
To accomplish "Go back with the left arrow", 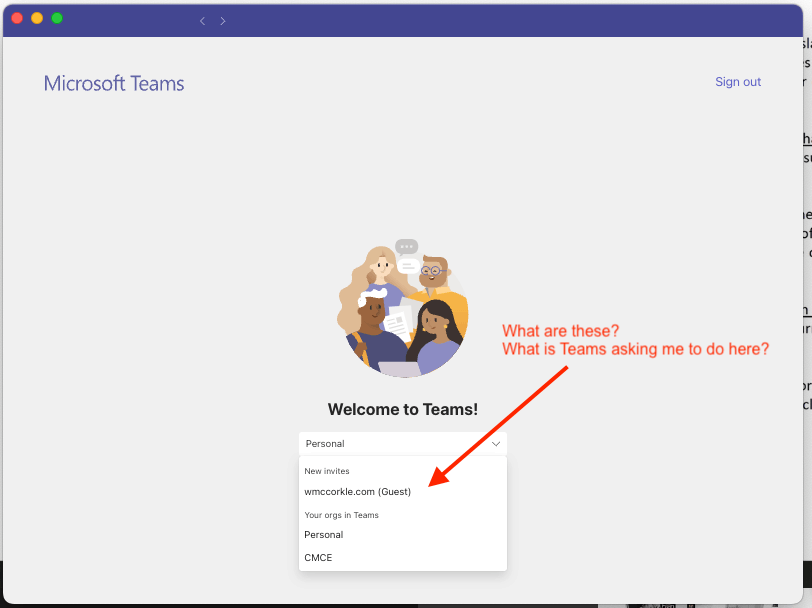I will 202,21.
